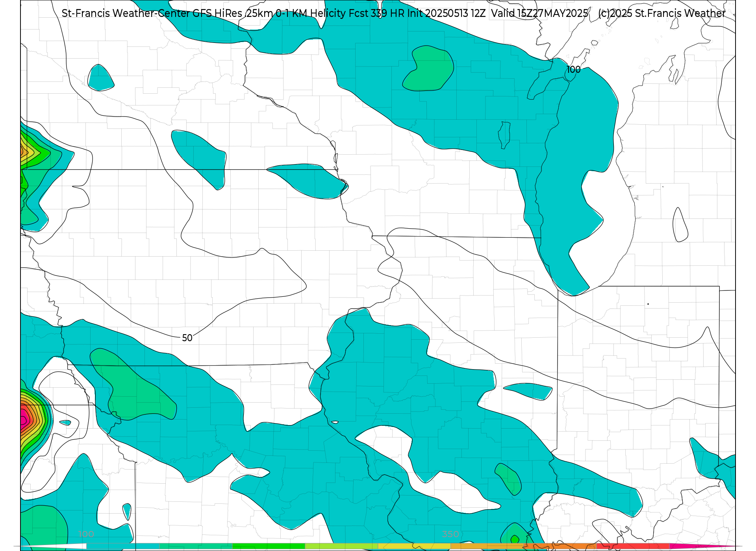Click the "Init 20250513 12Z" text
The height and width of the screenshot is (551, 756).
(x=446, y=13)
